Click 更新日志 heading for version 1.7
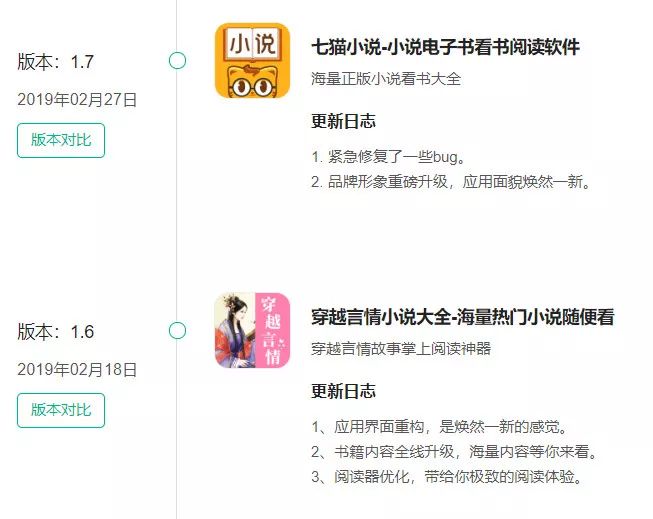The image size is (653, 519). [x=344, y=121]
